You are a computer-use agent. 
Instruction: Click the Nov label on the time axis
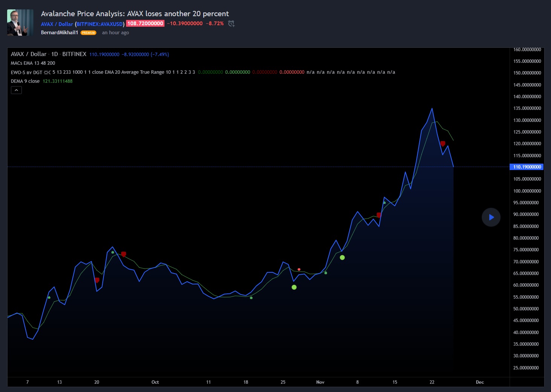(x=320, y=382)
